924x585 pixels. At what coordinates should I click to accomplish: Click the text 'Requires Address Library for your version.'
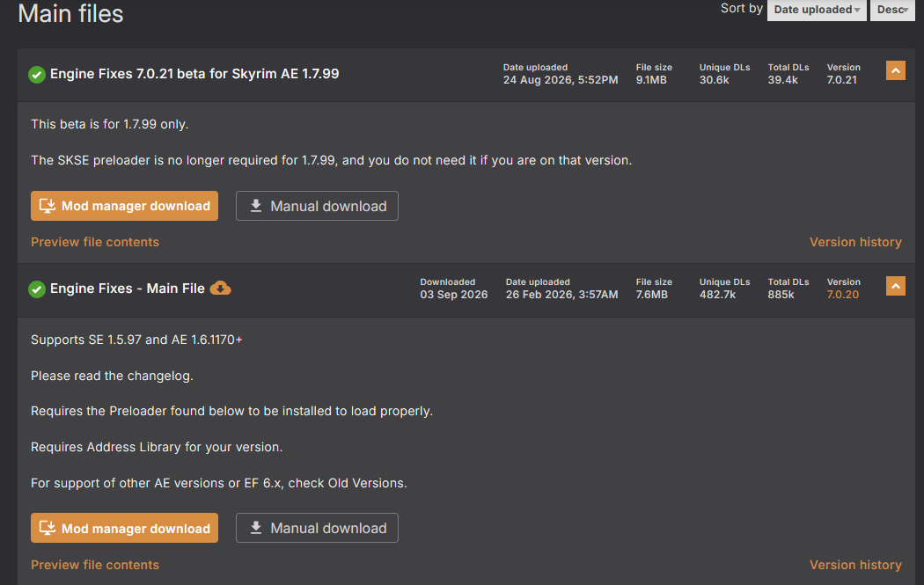[157, 447]
